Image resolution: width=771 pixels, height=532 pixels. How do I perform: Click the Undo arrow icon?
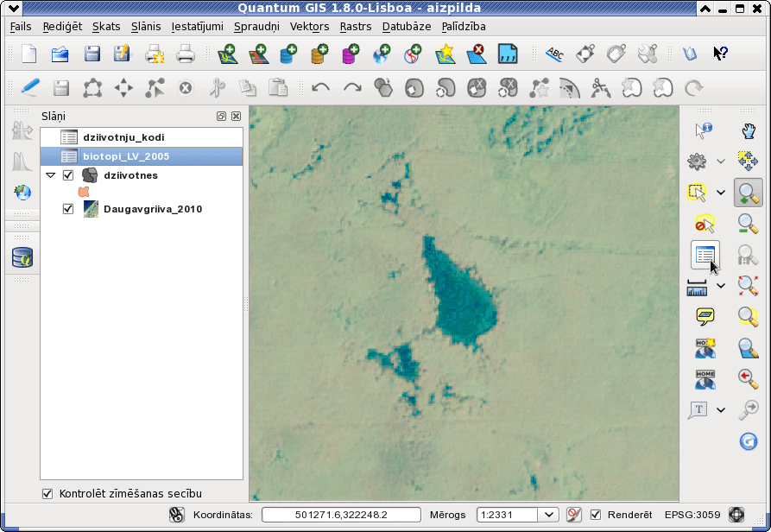321,88
